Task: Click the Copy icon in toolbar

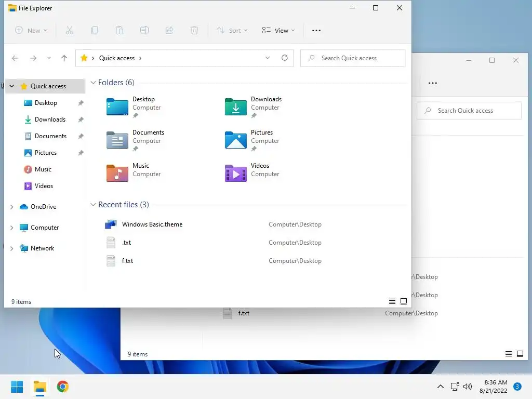Action: 95,31
